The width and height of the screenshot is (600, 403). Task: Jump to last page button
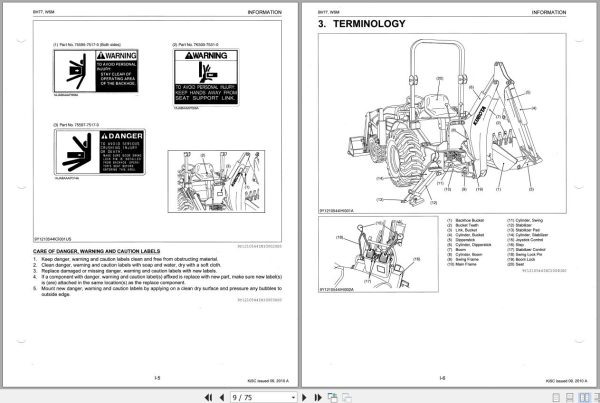[x=318, y=398]
